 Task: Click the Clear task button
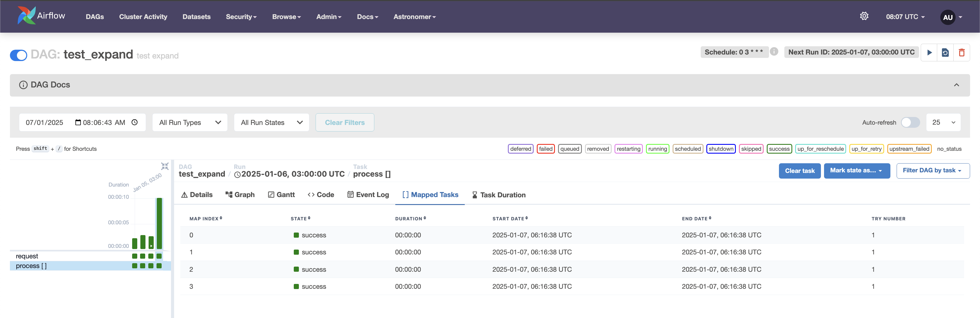point(799,171)
